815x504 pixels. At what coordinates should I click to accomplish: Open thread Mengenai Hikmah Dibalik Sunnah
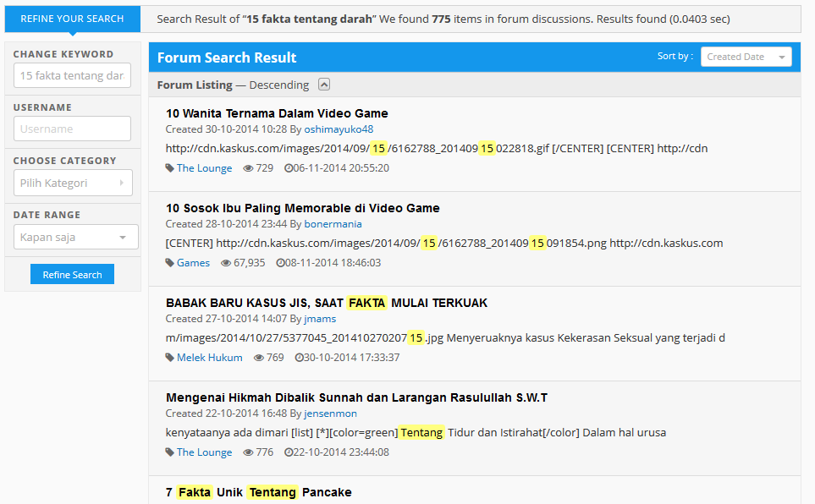356,398
